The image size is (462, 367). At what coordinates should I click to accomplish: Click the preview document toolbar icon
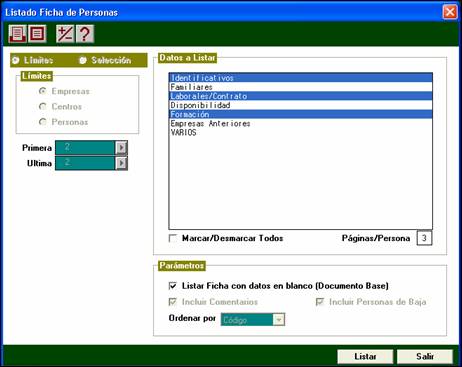[x=37, y=34]
